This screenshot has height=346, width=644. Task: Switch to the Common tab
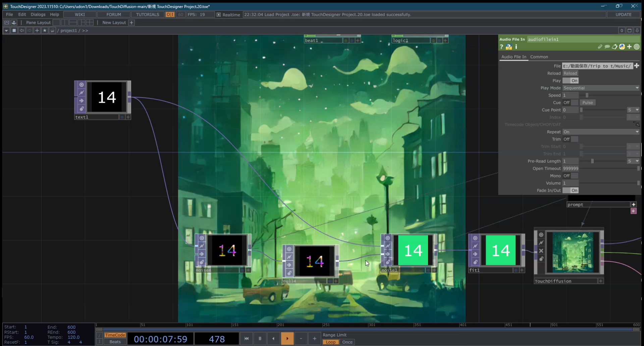[x=539, y=57]
